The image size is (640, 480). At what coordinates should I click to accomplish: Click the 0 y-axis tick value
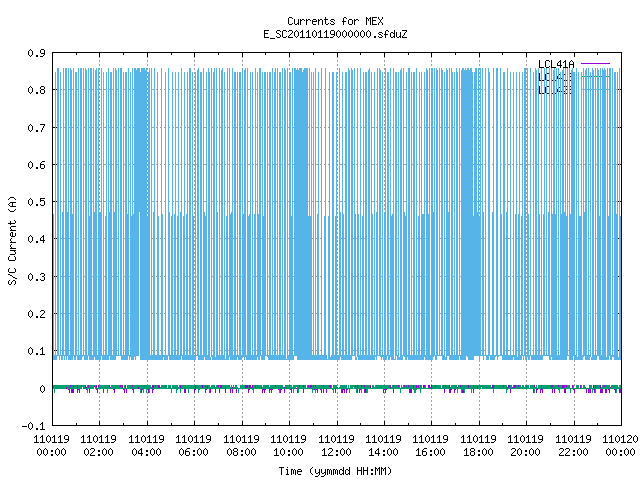tap(42, 389)
